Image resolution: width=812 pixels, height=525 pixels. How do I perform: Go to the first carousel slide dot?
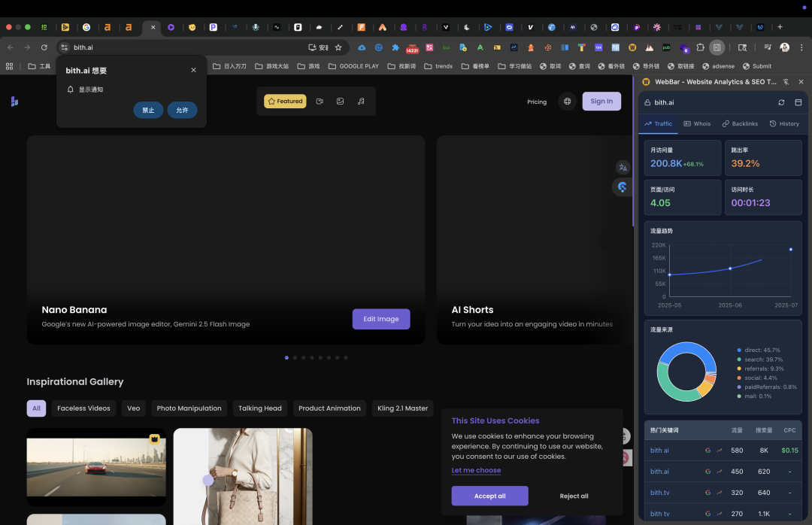286,357
